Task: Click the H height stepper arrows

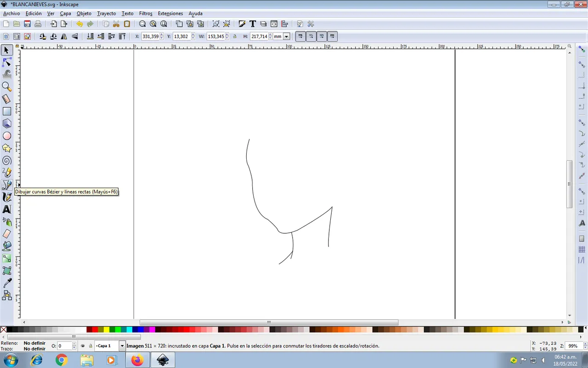Action: click(270, 36)
